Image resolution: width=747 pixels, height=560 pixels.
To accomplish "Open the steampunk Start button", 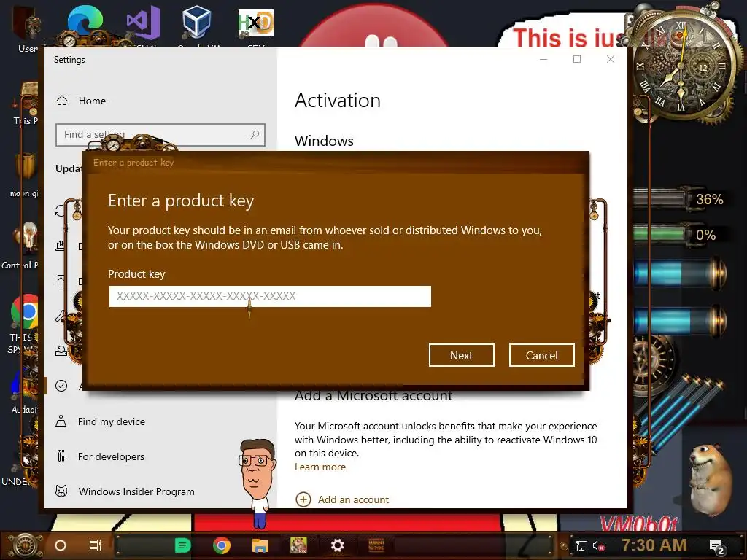I will click(x=25, y=545).
